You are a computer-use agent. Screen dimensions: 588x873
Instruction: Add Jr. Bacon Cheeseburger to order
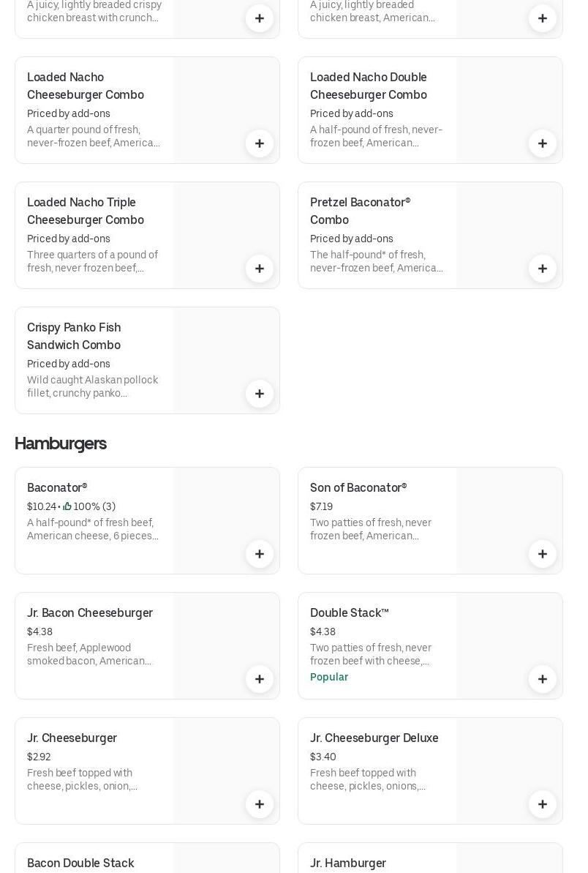click(260, 679)
